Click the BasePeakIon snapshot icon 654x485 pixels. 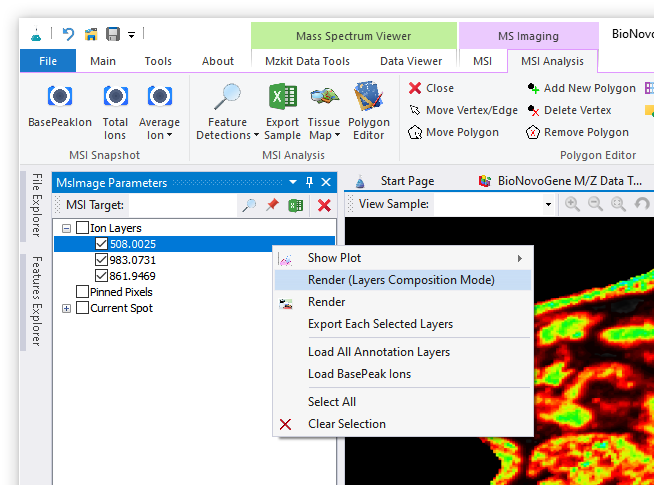click(60, 97)
